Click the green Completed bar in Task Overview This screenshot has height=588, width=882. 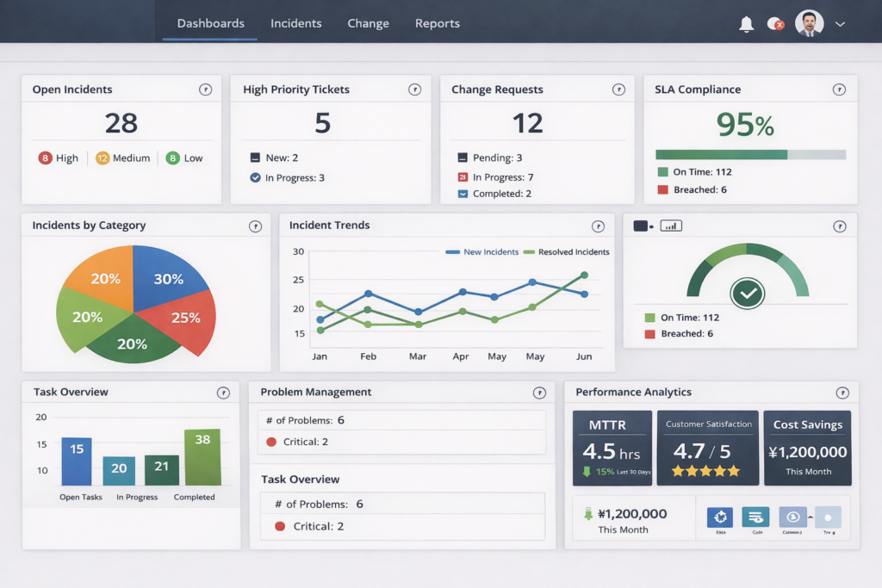202,457
